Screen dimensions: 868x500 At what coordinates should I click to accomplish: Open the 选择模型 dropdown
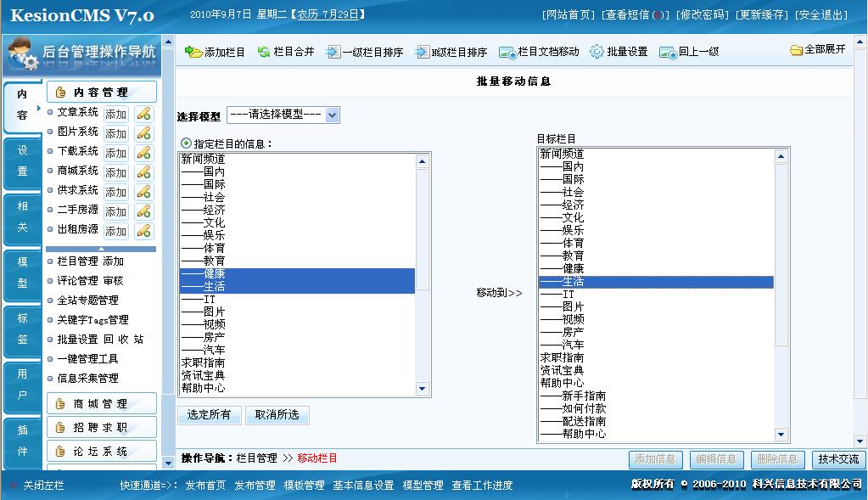click(x=283, y=115)
